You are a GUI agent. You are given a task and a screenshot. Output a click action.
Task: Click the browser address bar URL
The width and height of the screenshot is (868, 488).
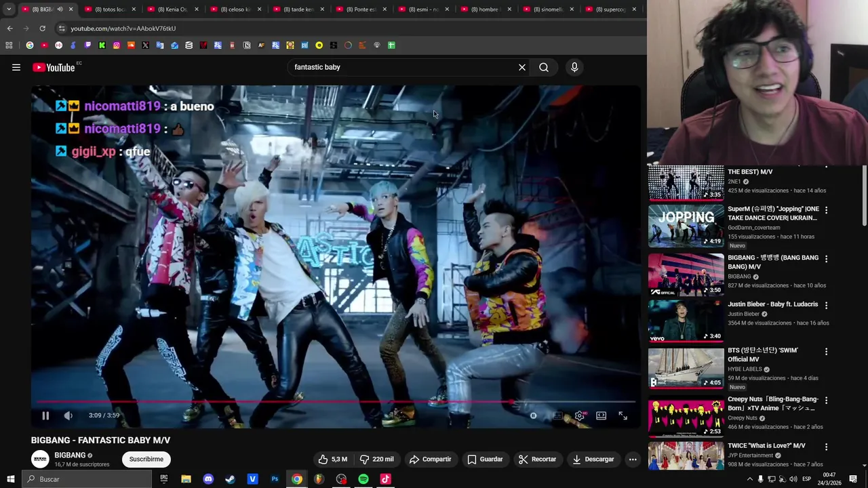tap(123, 28)
